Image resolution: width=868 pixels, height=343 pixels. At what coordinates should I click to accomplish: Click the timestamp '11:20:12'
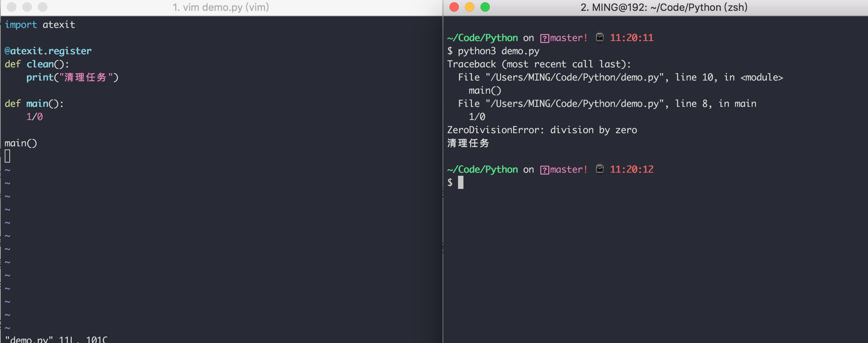pos(632,170)
